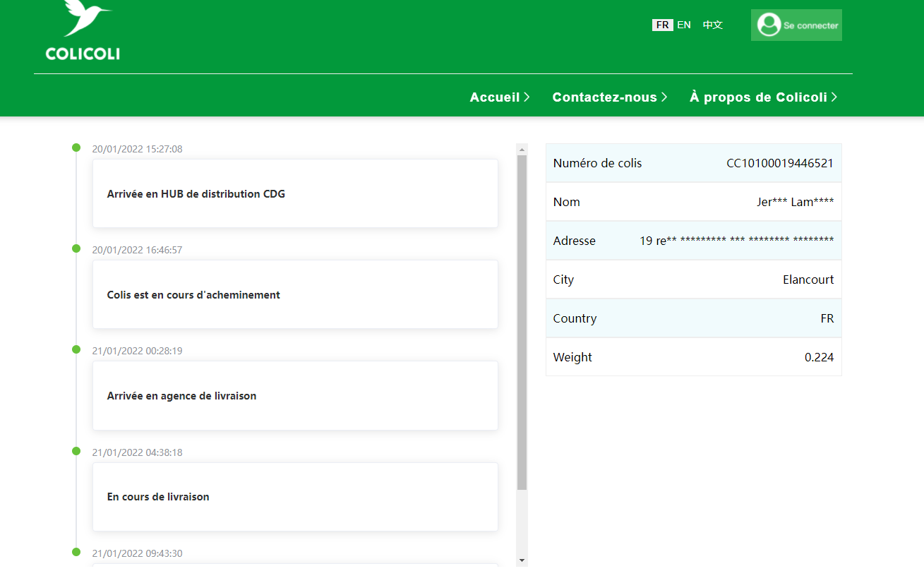
Task: Switch language to FR
Action: (662, 25)
